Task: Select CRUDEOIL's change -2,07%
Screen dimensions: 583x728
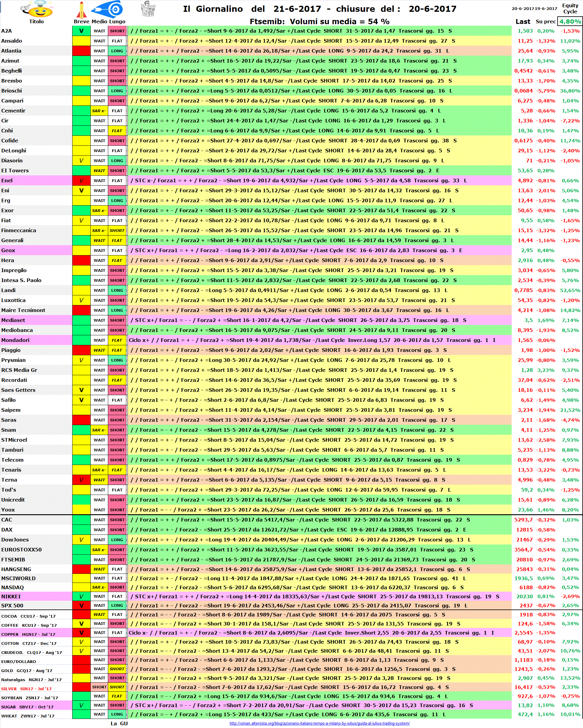Action: (546, 651)
